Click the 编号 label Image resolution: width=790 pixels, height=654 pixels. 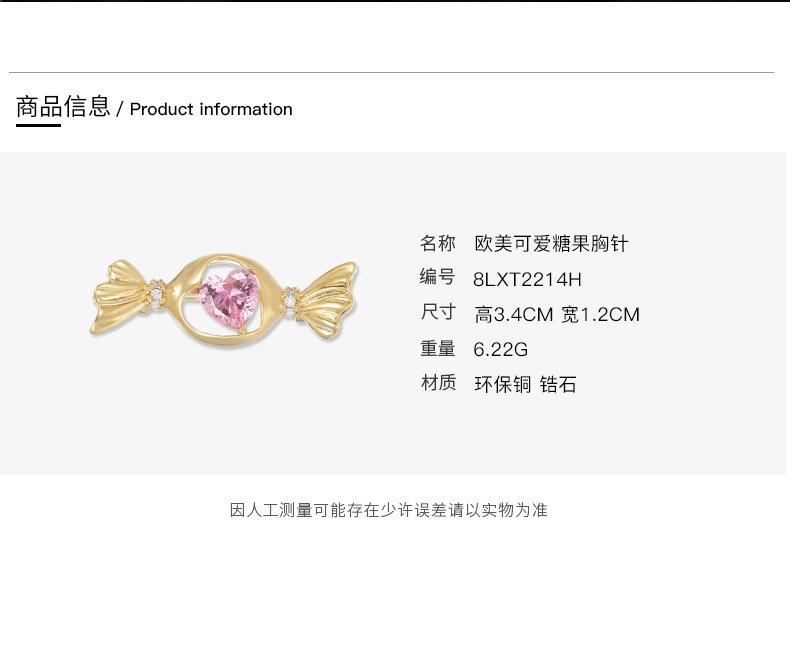click(x=437, y=277)
